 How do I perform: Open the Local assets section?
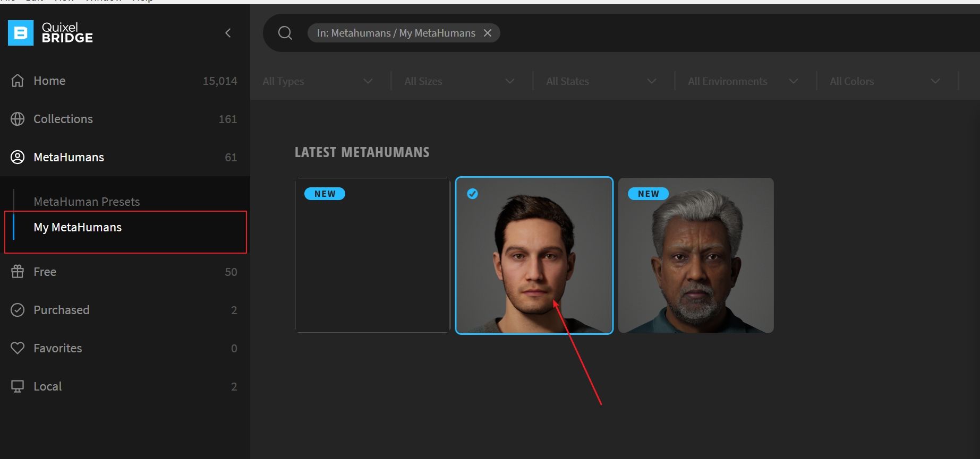125,386
